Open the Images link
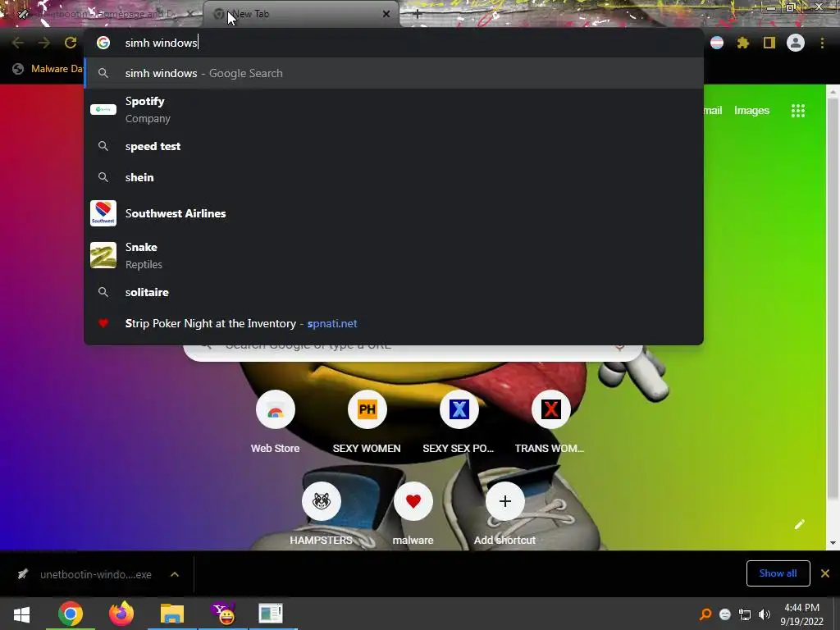This screenshot has height=630, width=840. pos(751,111)
